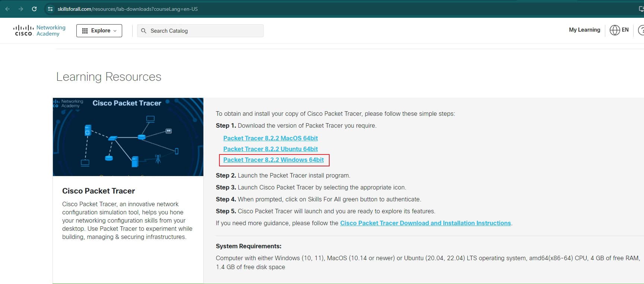Download Packet Tracer 8.2.2 Ubuntu 64bit
This screenshot has height=284, width=644.
(270, 149)
